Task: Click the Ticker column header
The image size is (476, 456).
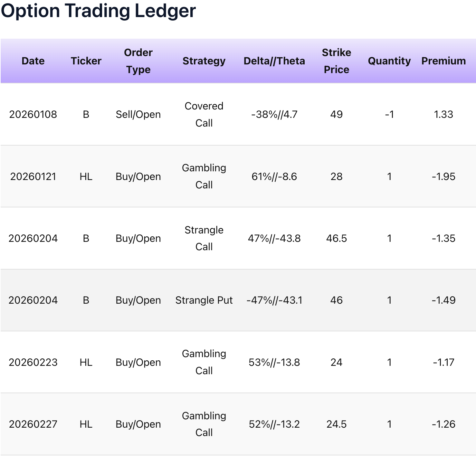Action: [x=86, y=61]
